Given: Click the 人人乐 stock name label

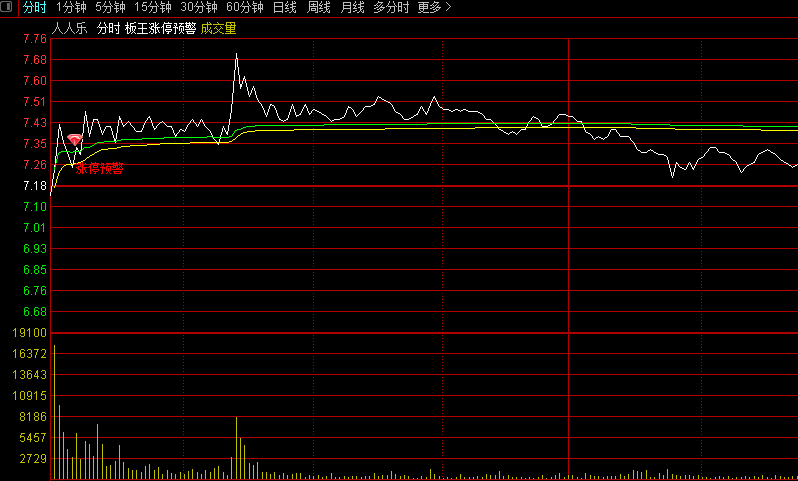Looking at the screenshot, I should point(71,28).
